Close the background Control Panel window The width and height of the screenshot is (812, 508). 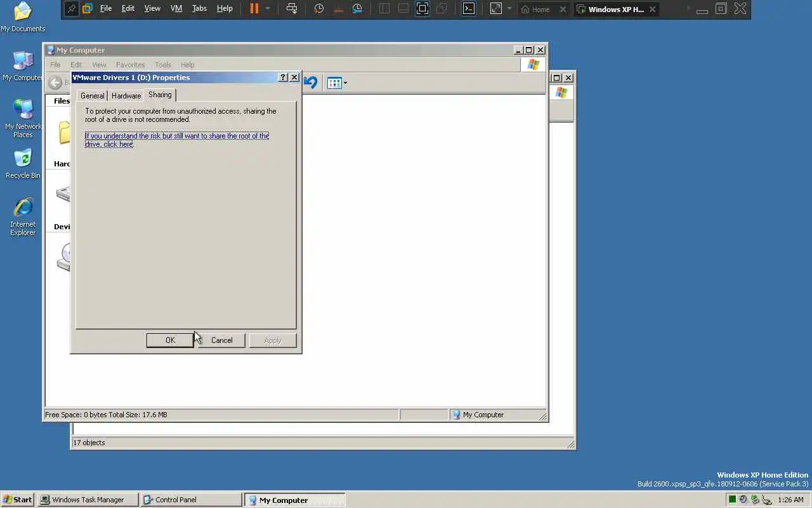[x=568, y=77]
